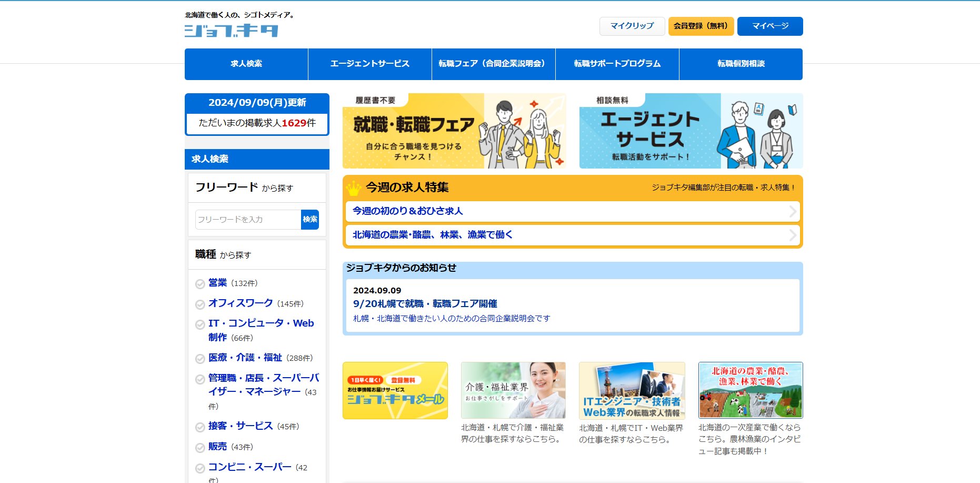This screenshot has width=980, height=483.
Task: Expand the 北海道の農業・酪農 row arrow
Action: coord(792,235)
